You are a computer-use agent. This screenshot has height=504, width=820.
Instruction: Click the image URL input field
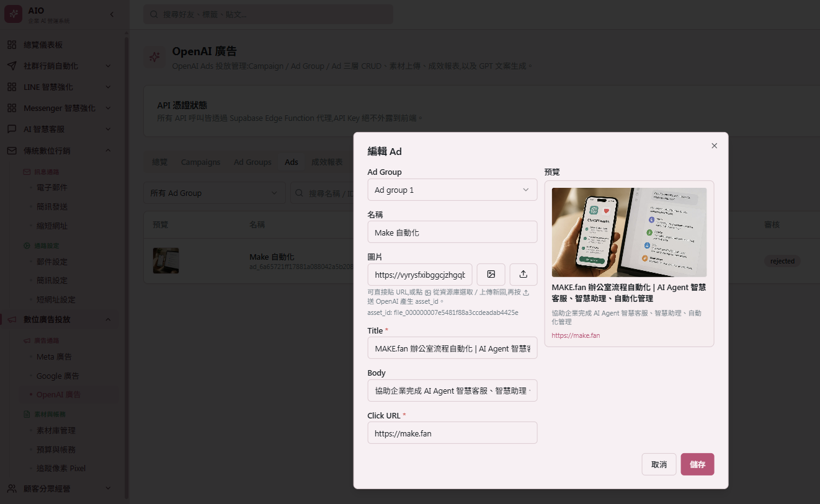[x=420, y=274]
